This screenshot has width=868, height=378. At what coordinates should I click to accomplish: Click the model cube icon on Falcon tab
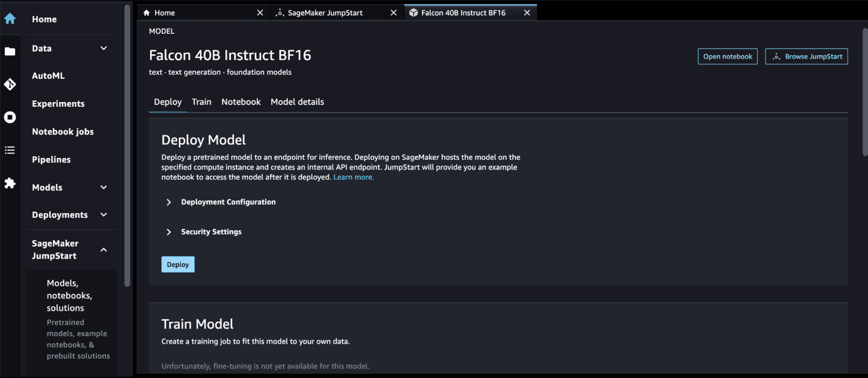(x=414, y=12)
